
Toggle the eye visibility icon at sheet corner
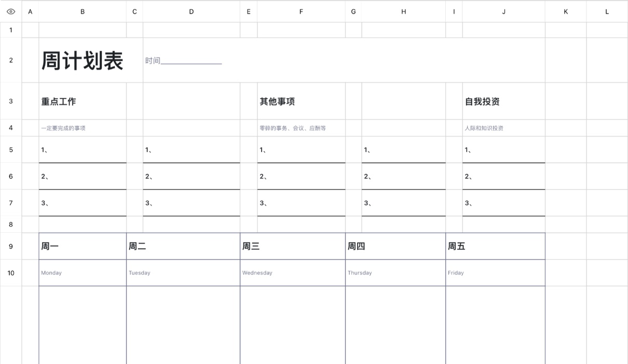click(x=11, y=11)
